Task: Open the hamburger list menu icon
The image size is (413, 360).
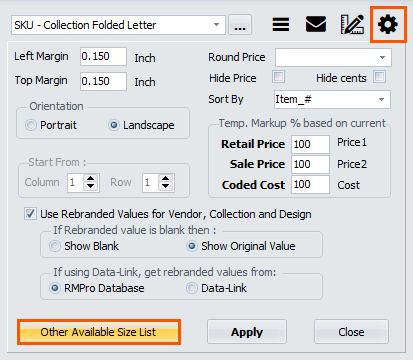Action: pyautogui.click(x=281, y=24)
